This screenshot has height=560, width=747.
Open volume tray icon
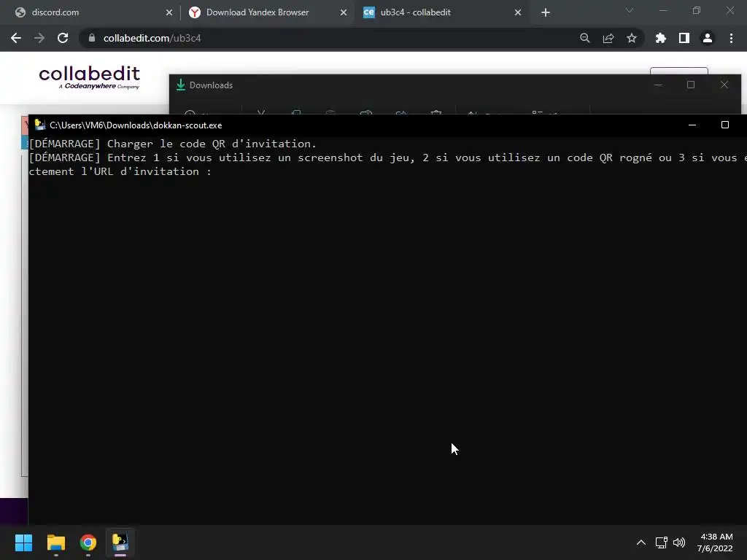point(679,542)
